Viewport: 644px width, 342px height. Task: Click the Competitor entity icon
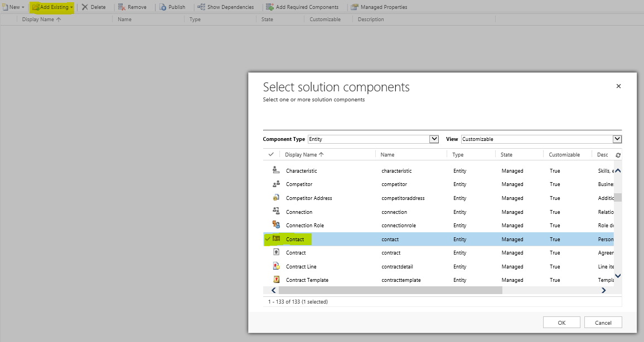tap(275, 184)
